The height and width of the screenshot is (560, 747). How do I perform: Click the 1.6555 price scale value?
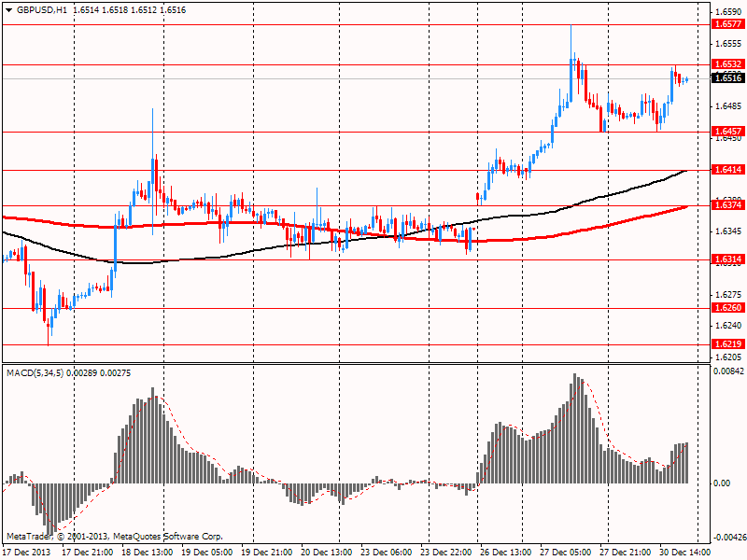click(x=728, y=44)
